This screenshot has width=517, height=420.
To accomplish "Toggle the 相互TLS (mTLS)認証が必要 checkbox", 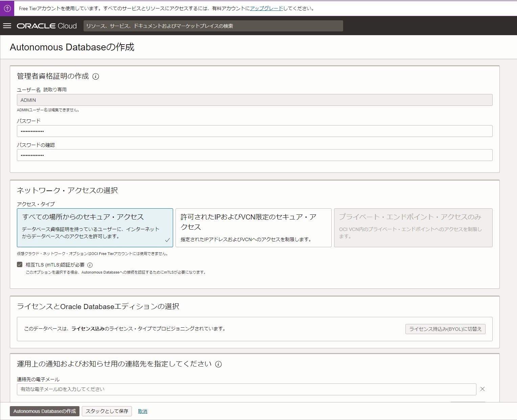I will tap(20, 264).
